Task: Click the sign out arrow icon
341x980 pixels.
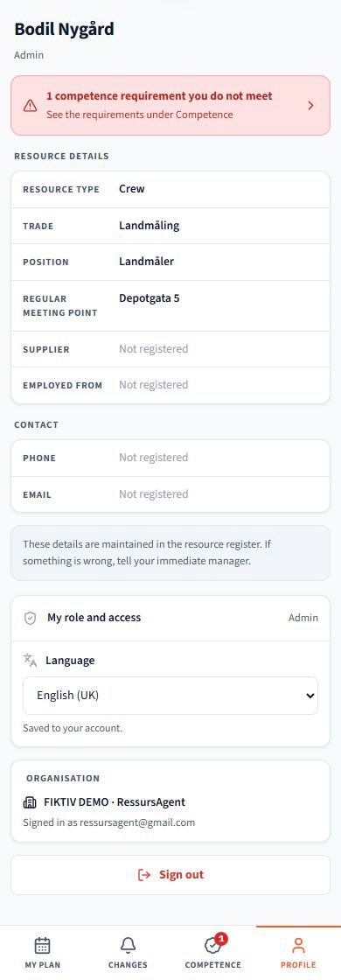Action: pos(144,874)
